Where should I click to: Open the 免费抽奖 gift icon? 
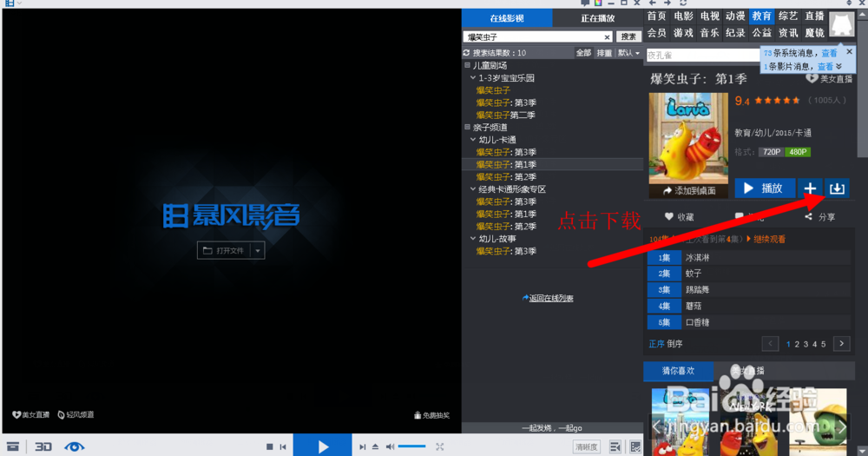431,415
